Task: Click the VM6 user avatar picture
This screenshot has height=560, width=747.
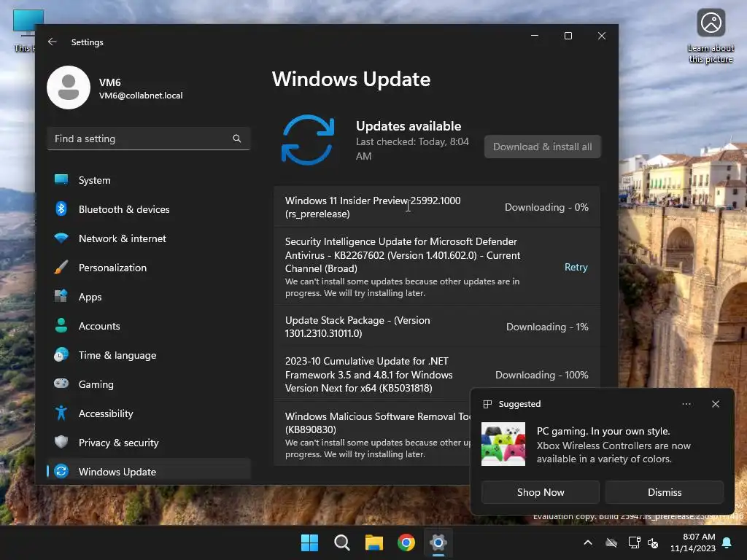Action: 69,87
